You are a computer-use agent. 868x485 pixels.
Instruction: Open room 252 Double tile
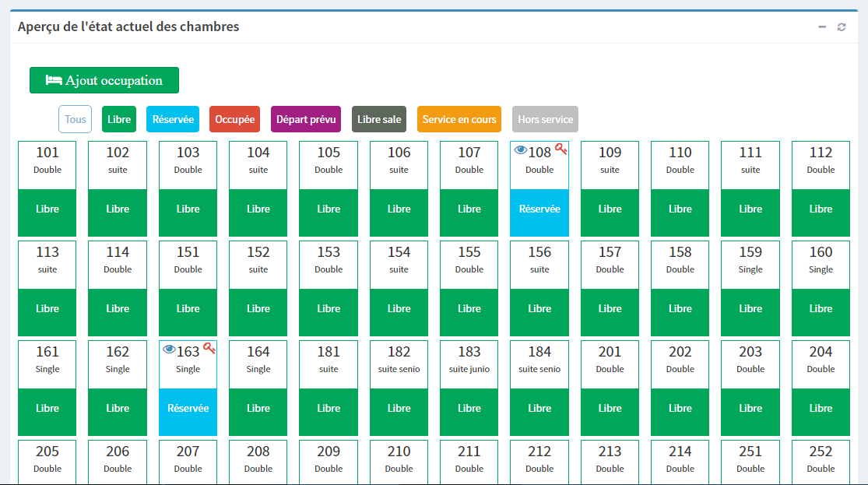tap(821, 459)
